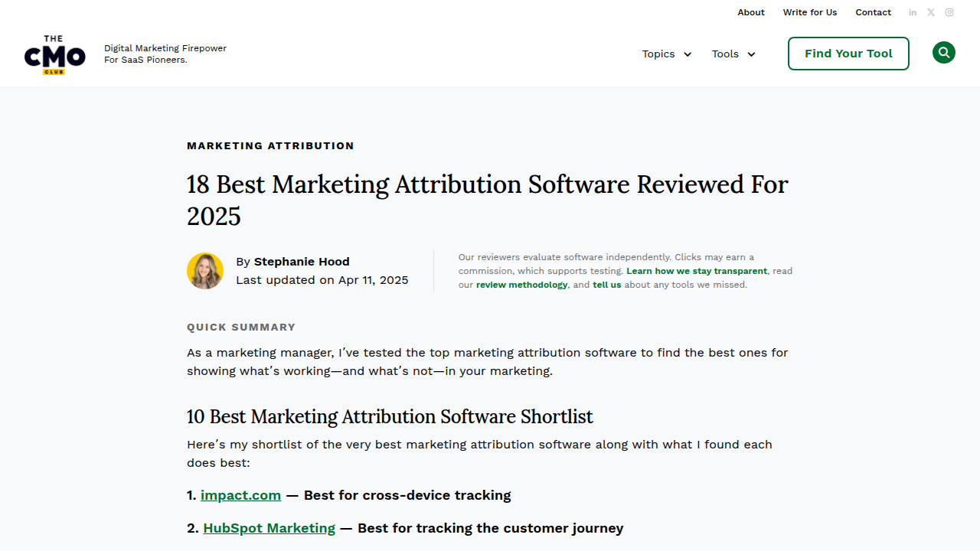Open Stephanie Hood's author profile

coord(302,262)
